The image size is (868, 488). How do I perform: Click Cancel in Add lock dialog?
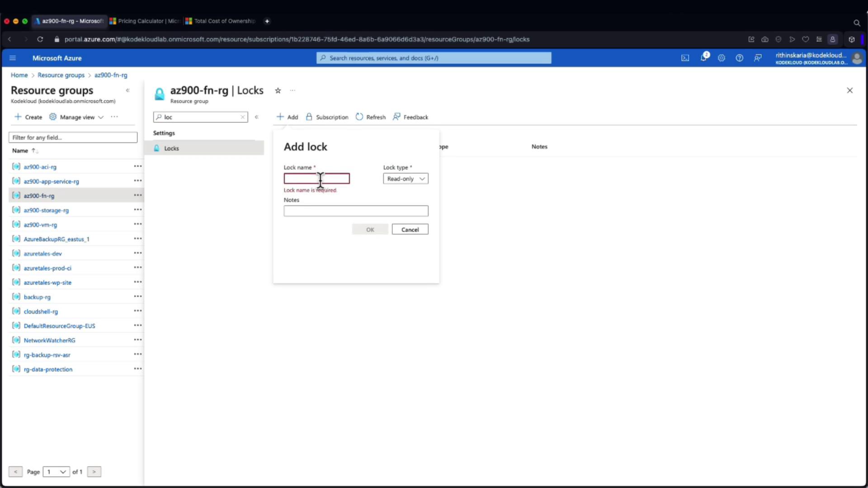(x=410, y=230)
